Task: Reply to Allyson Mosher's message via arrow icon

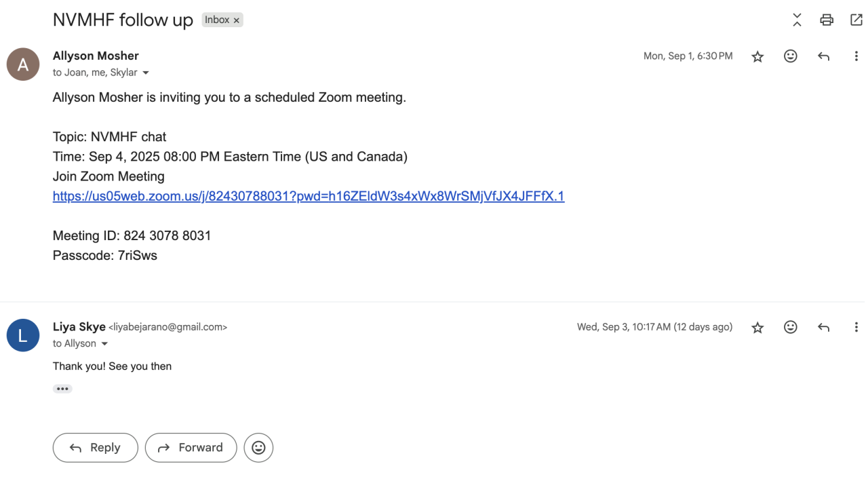Action: pos(823,56)
